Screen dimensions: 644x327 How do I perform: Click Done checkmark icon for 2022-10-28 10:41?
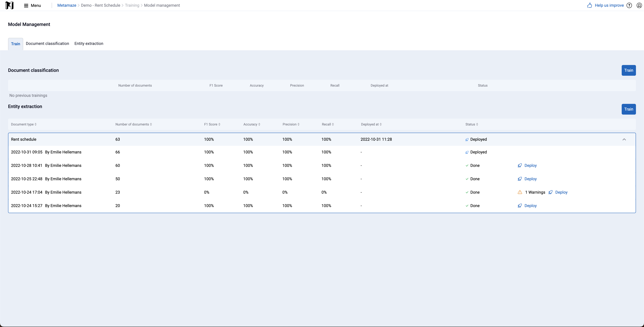[467, 165]
